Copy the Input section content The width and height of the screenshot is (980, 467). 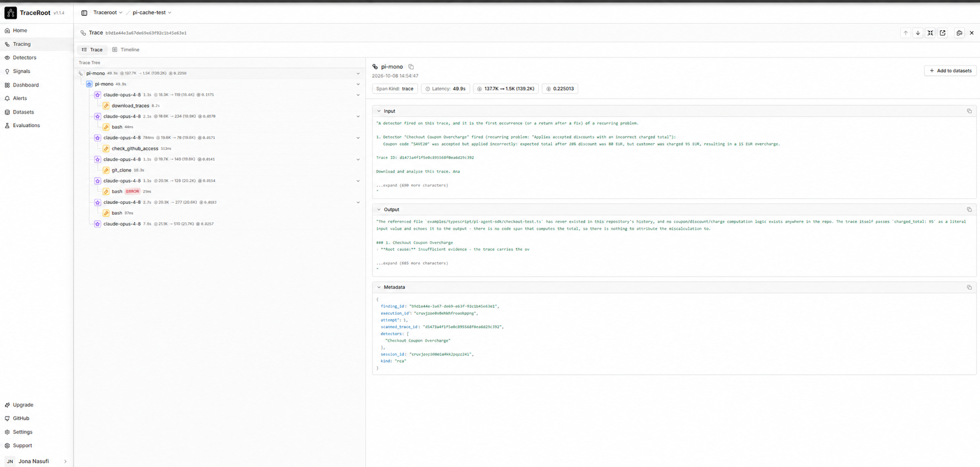pos(969,111)
